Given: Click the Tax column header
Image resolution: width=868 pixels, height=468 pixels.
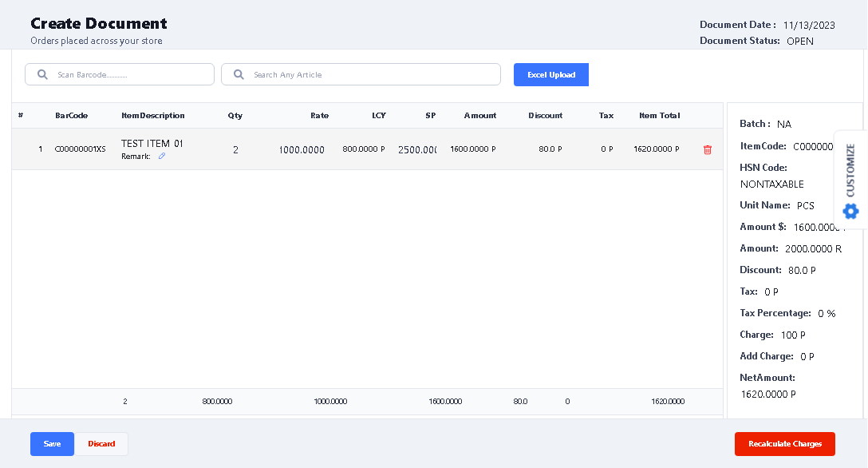Looking at the screenshot, I should [606, 115].
